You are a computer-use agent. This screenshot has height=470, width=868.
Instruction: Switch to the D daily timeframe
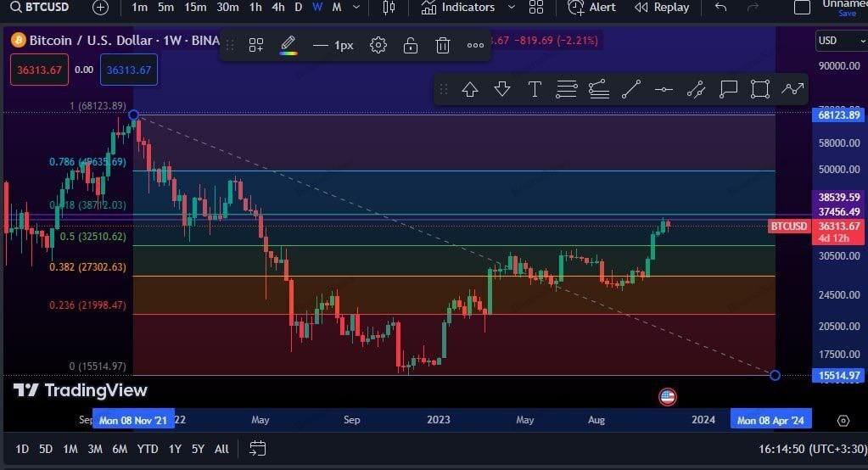point(299,7)
